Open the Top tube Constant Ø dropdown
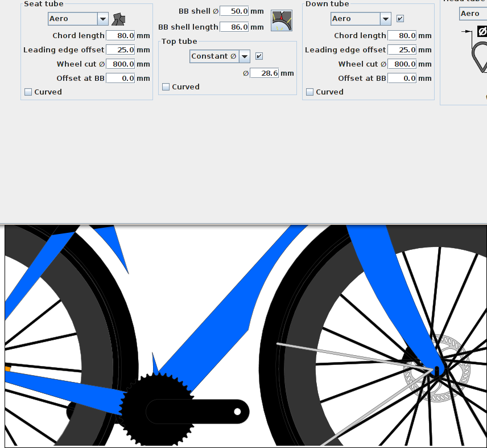The width and height of the screenshot is (487, 448). [x=220, y=56]
